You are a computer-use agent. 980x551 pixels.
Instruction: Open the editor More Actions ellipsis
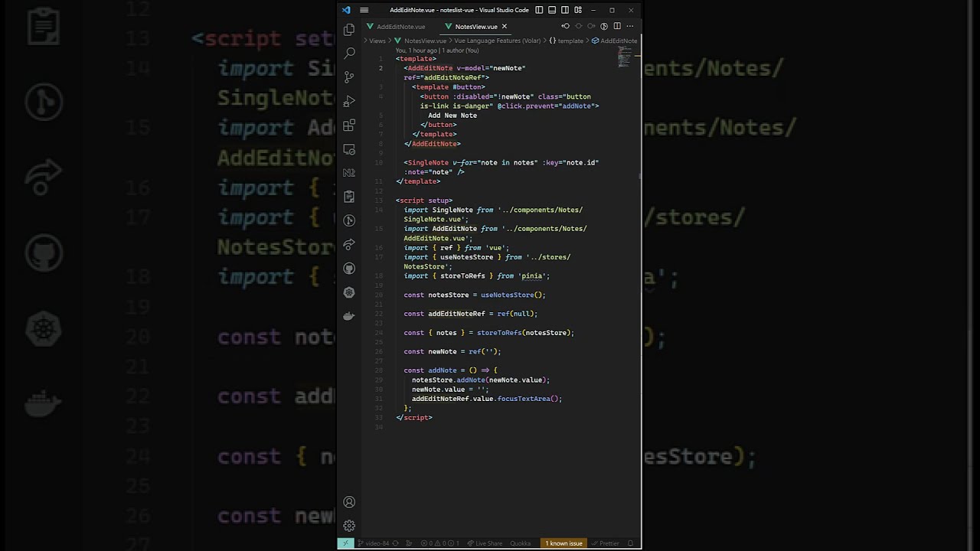(x=630, y=26)
